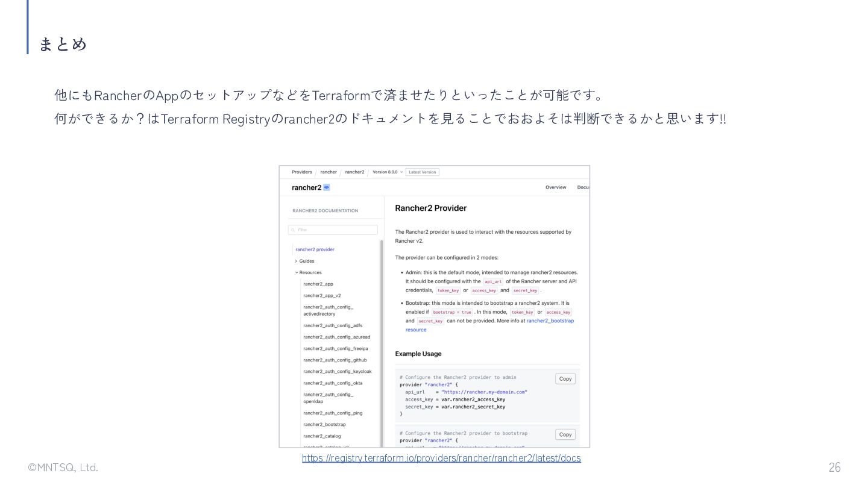Viewport: 868px width, 488px height.
Task: Open rancher2_auth_config_azuread resource
Action: 337,337
